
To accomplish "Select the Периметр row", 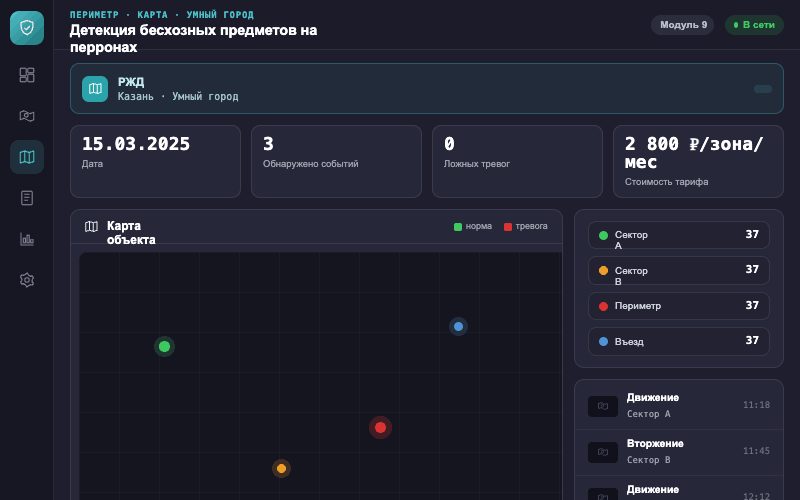I will 679,306.
